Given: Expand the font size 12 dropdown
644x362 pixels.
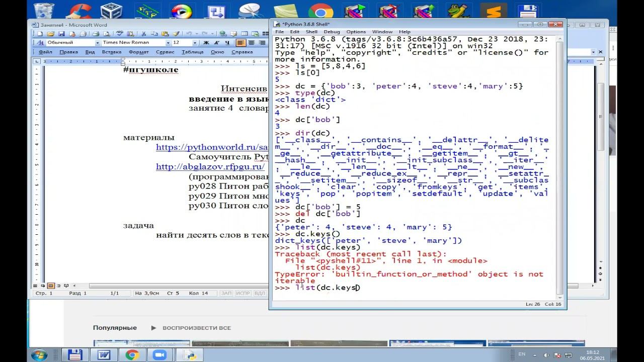Looking at the screenshot, I should (x=194, y=43).
